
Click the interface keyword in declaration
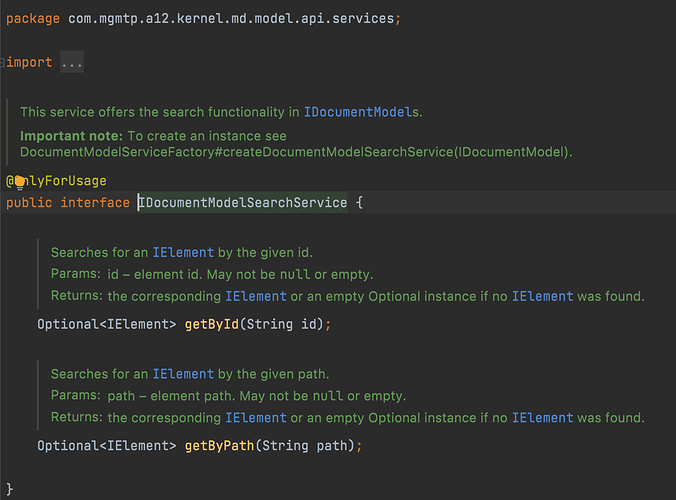[x=95, y=203]
